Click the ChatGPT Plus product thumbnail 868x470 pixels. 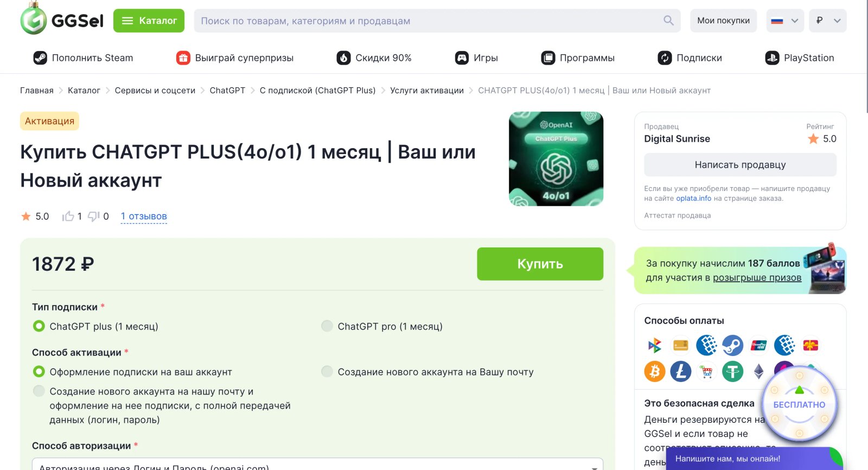(x=556, y=159)
